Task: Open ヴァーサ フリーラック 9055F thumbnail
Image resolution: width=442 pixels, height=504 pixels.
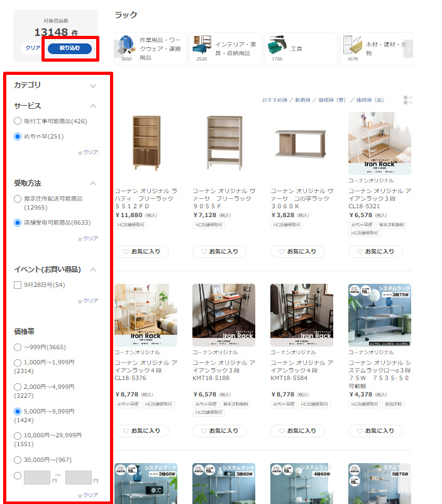Action: pos(224,143)
